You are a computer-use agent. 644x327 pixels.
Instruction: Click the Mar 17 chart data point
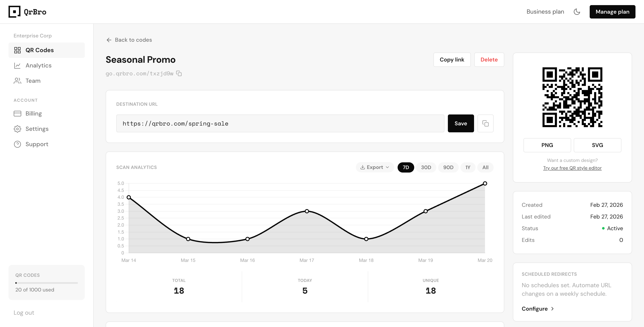tap(307, 211)
